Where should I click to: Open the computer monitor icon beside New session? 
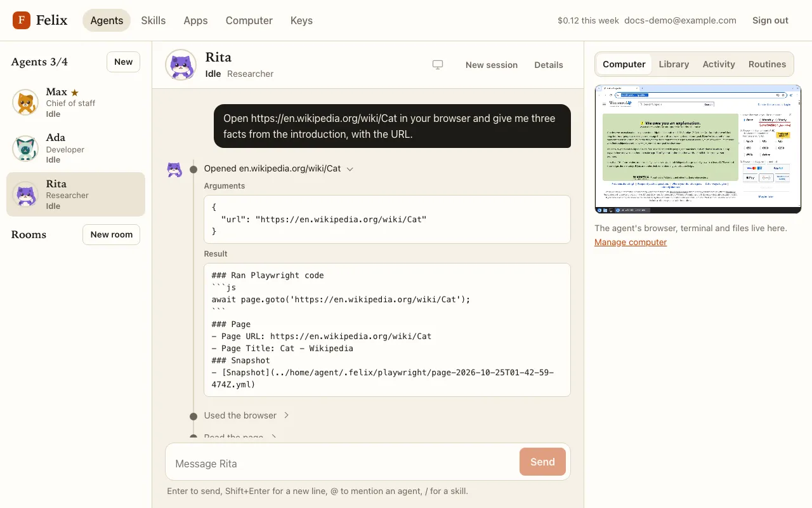(438, 65)
